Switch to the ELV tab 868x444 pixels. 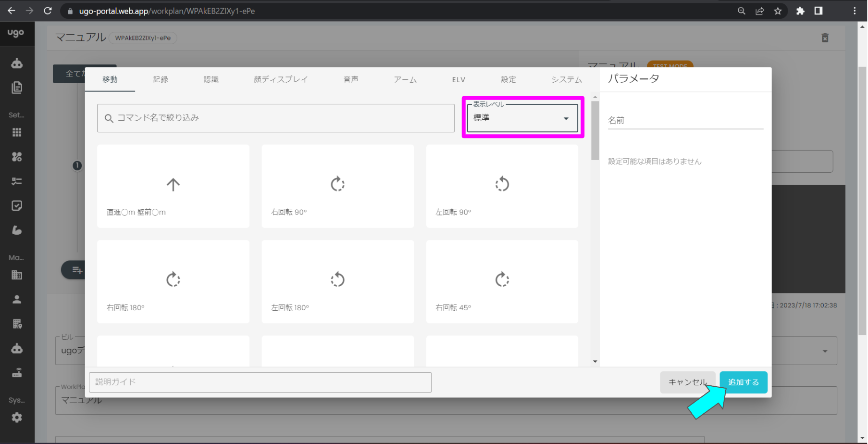(459, 79)
